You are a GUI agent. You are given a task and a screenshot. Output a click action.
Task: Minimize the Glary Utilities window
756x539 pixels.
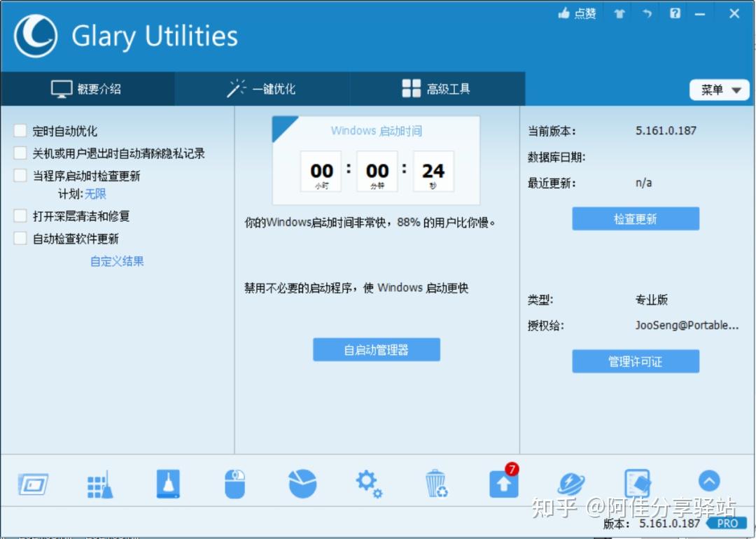point(699,14)
